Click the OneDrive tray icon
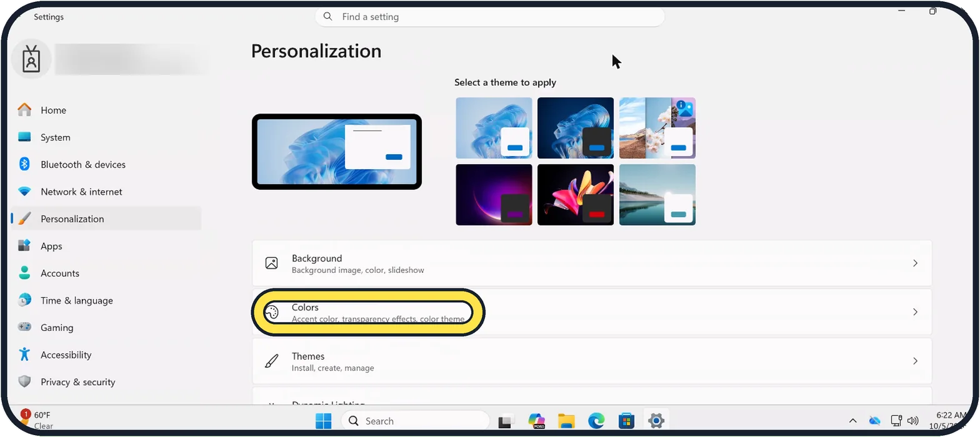Viewport: 980px width, 437px height. click(x=874, y=421)
